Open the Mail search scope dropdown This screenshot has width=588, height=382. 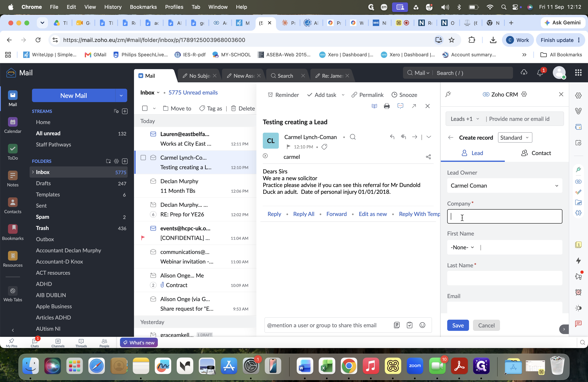422,73
